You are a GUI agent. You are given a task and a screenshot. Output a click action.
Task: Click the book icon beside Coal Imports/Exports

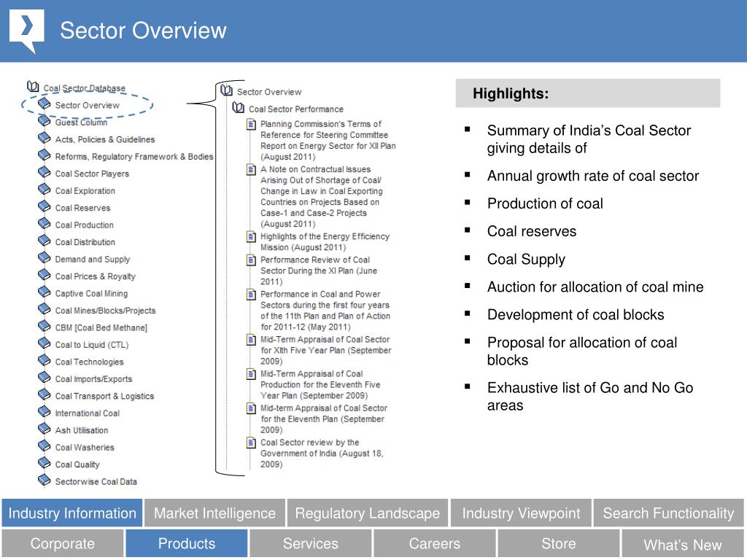44,378
